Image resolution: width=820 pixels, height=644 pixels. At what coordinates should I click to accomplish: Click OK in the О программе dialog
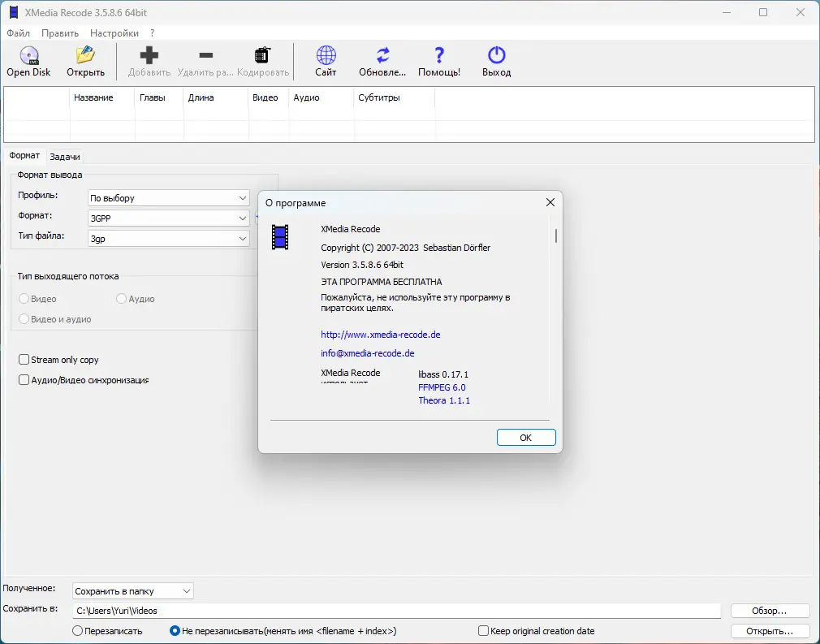click(526, 438)
